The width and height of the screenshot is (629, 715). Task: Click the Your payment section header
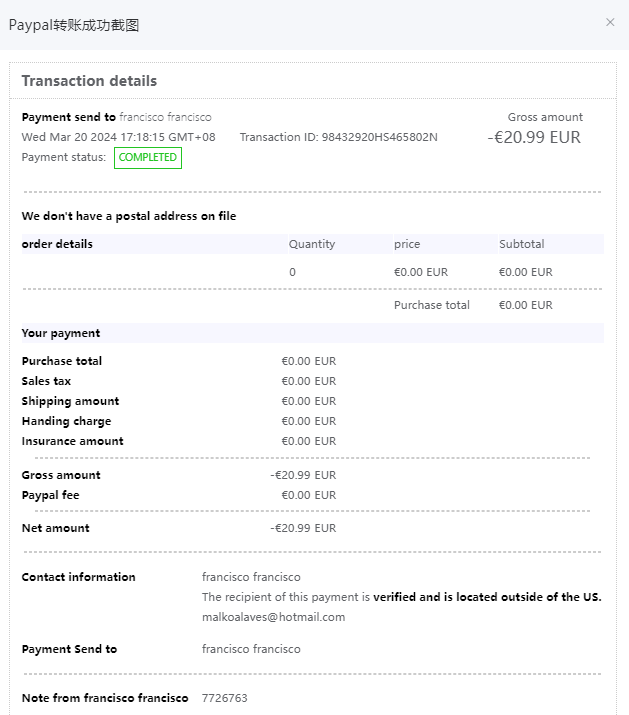[61, 333]
